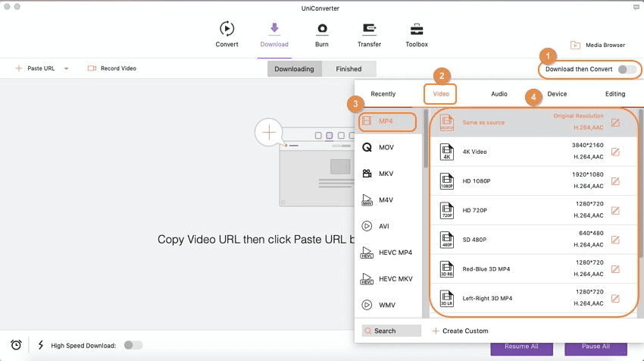Image resolution: width=644 pixels, height=361 pixels.
Task: Open the Transfer section icon
Action: coord(369,30)
